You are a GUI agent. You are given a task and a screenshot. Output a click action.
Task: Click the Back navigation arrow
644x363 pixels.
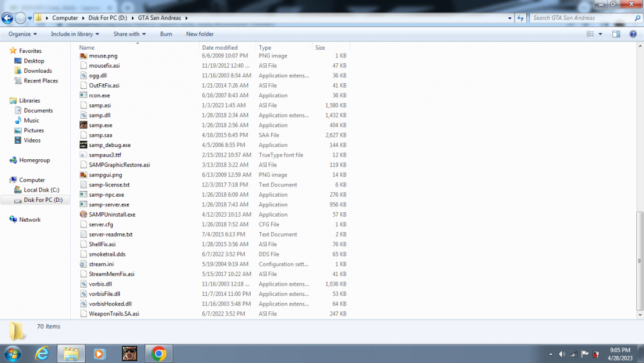pyautogui.click(x=7, y=18)
